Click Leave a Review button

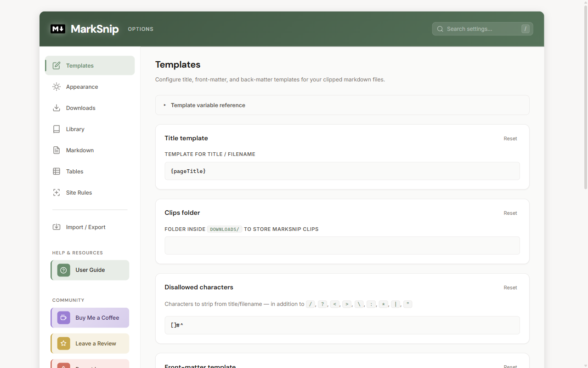tap(90, 344)
